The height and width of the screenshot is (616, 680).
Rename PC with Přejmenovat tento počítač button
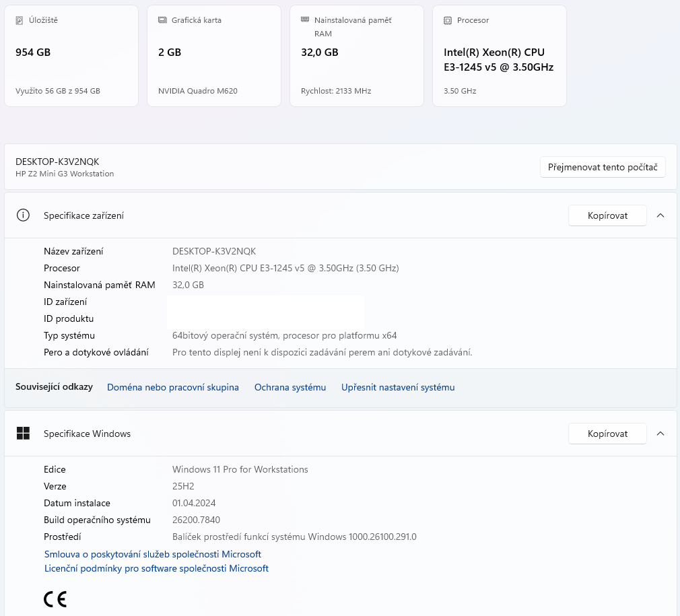pyautogui.click(x=603, y=167)
